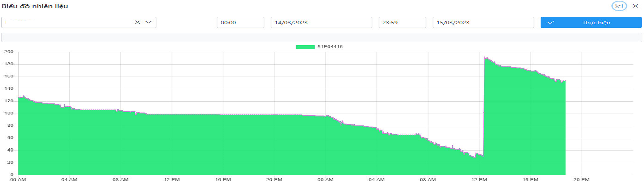The image size is (644, 181).
Task: Click the 200 y-axis label
Action: tap(9, 52)
